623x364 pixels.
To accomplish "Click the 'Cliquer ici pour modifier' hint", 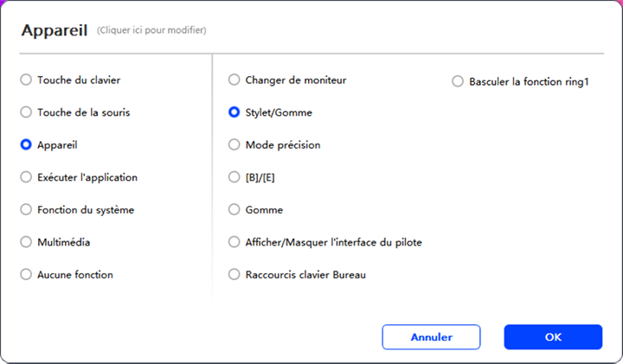I will coord(151,31).
